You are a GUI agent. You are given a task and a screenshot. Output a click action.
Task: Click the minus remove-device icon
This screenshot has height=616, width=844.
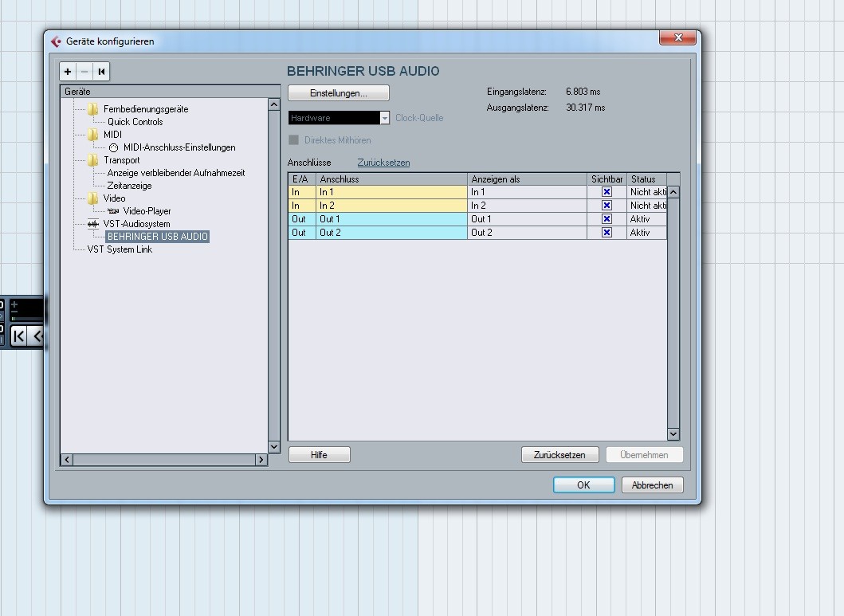click(x=84, y=72)
